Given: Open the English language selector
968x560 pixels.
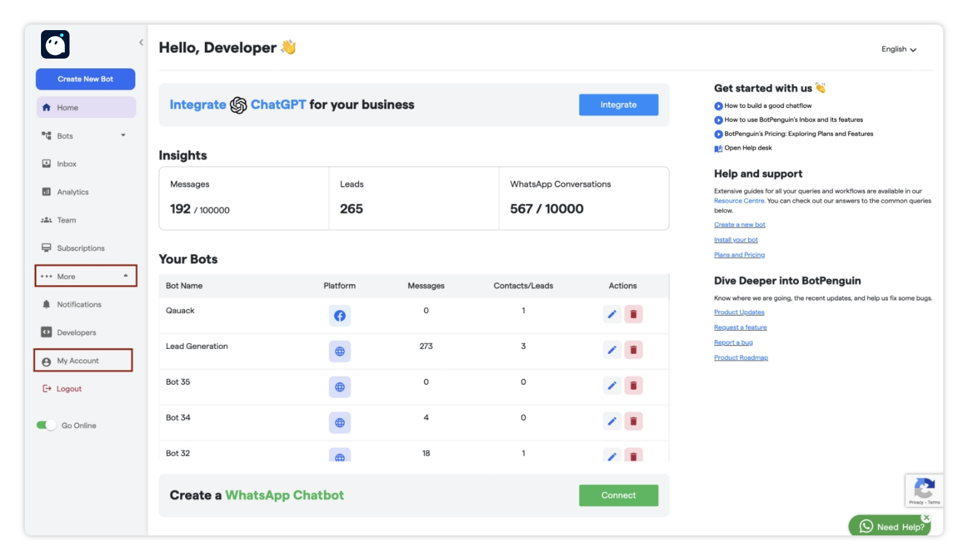Looking at the screenshot, I should 898,49.
